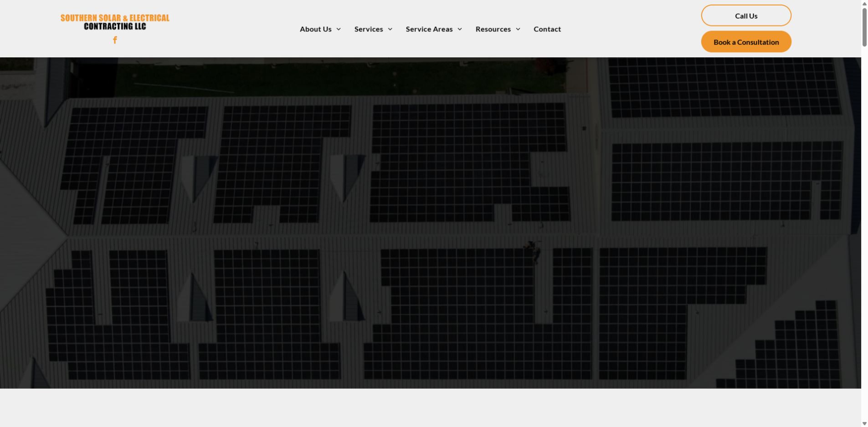Open the Services menu

(x=369, y=29)
